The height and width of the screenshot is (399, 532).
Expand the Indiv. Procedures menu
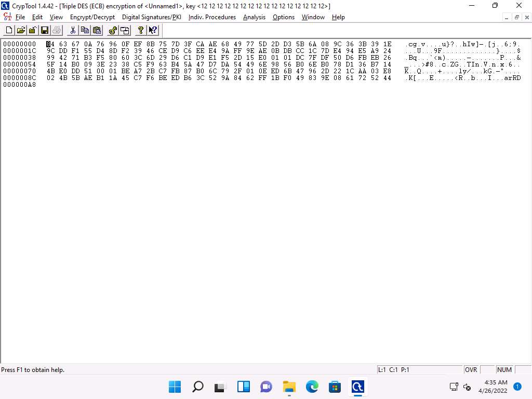tap(212, 17)
